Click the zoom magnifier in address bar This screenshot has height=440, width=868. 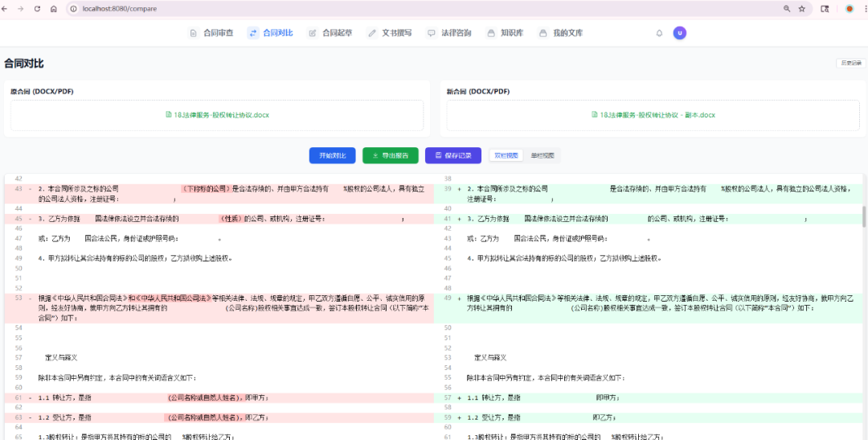786,9
